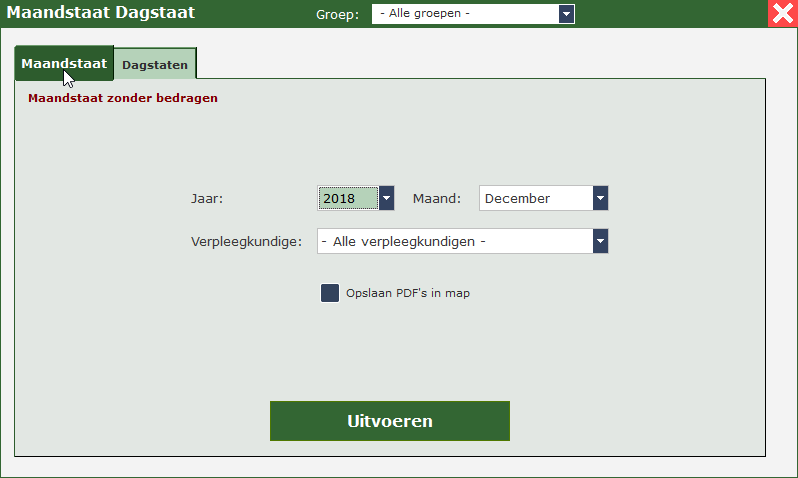Click the arrow of the Verpleegkundige dropdown
This screenshot has width=798, height=478.
600,242
